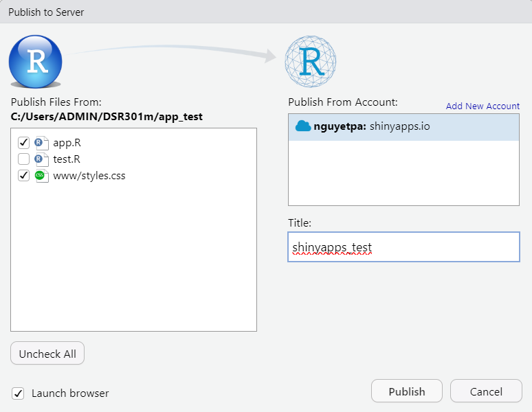Click the app.R file name
This screenshot has height=412, width=532.
click(67, 143)
